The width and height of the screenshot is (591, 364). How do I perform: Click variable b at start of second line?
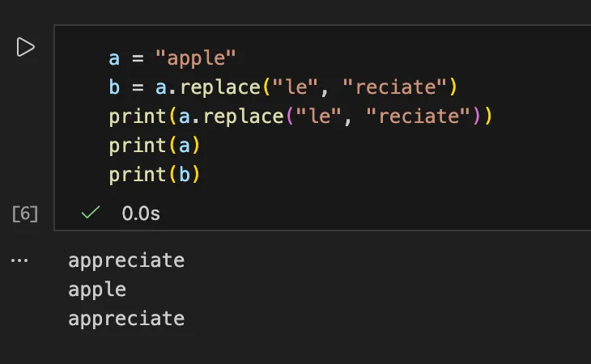point(114,87)
